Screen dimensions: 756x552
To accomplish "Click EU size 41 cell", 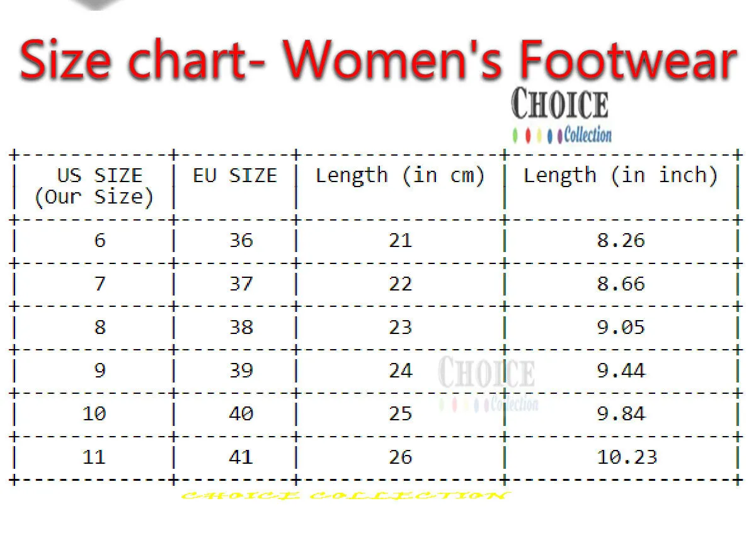I will pyautogui.click(x=241, y=457).
